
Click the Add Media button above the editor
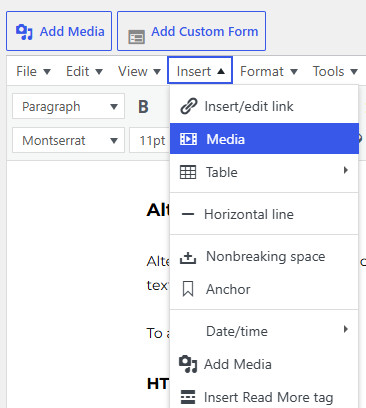(x=59, y=31)
